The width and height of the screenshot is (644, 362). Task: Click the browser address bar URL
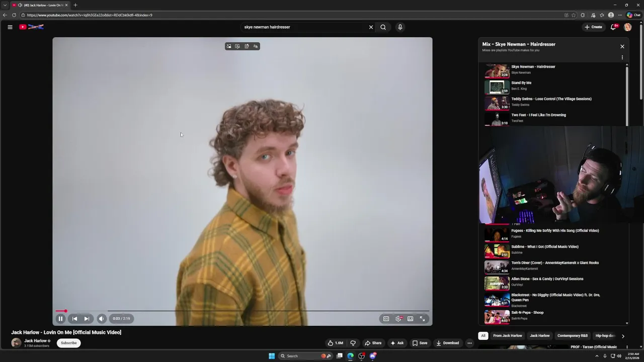90,15
